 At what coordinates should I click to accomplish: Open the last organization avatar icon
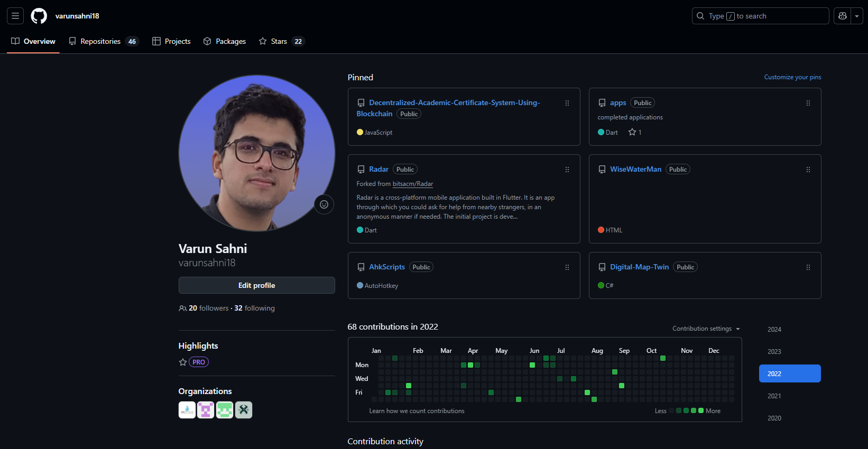coord(244,410)
